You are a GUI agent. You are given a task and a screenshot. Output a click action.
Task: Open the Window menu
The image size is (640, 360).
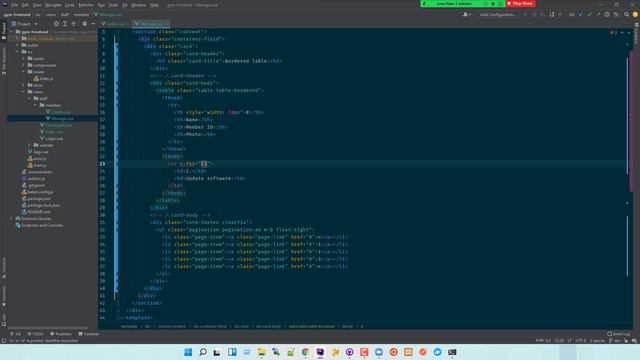pyautogui.click(x=138, y=5)
